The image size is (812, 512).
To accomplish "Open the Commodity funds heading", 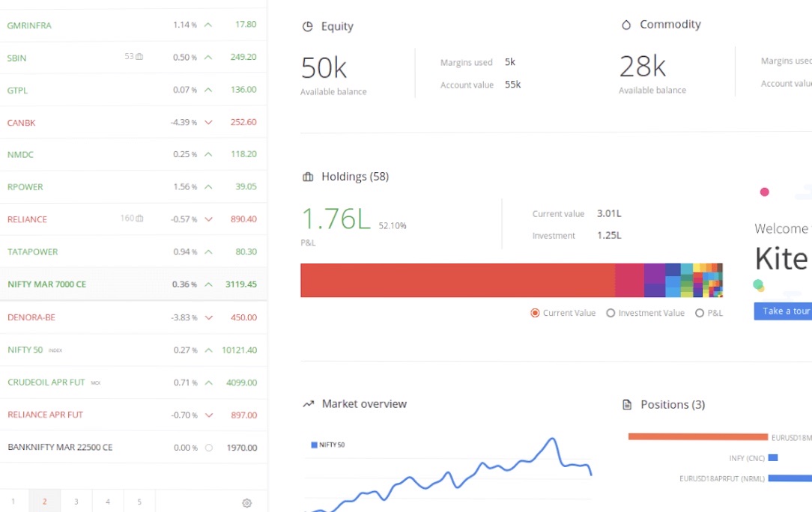I will pyautogui.click(x=670, y=25).
